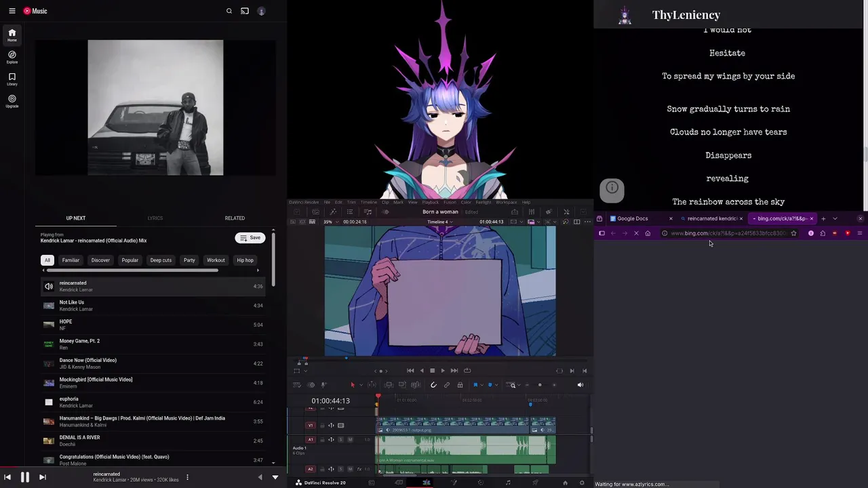Open the Deliver page rocket icon
Viewport: 868px width, 488px height.
535,483
